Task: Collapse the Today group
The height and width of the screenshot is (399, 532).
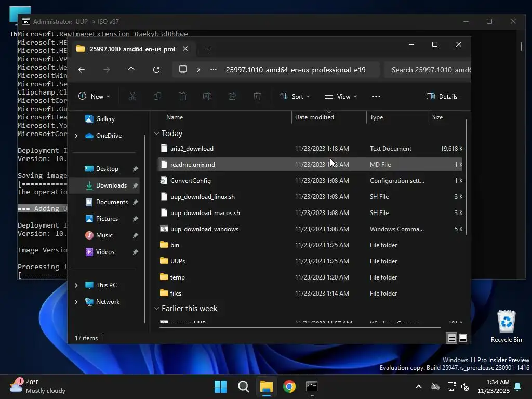Action: click(156, 134)
